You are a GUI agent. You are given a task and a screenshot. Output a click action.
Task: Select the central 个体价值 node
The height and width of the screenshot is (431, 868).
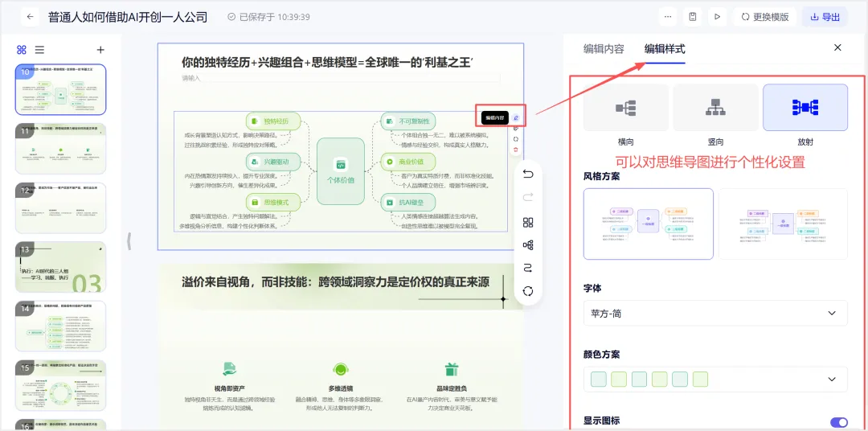(341, 171)
